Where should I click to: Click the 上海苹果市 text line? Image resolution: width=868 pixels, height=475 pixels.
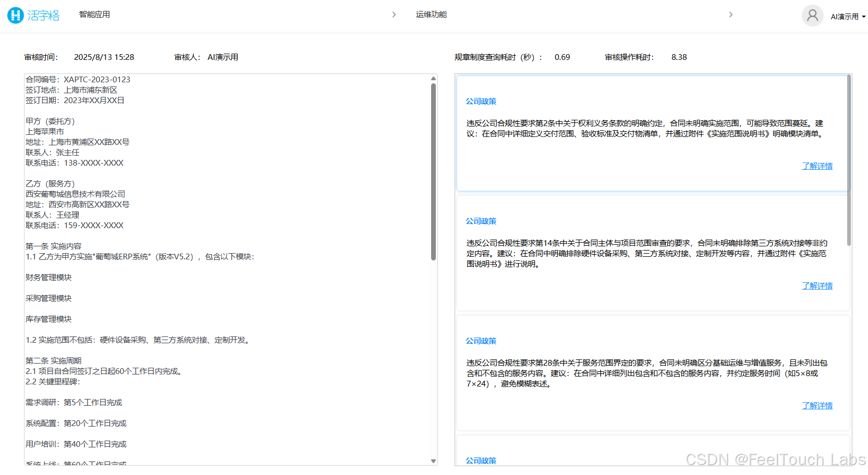[45, 132]
